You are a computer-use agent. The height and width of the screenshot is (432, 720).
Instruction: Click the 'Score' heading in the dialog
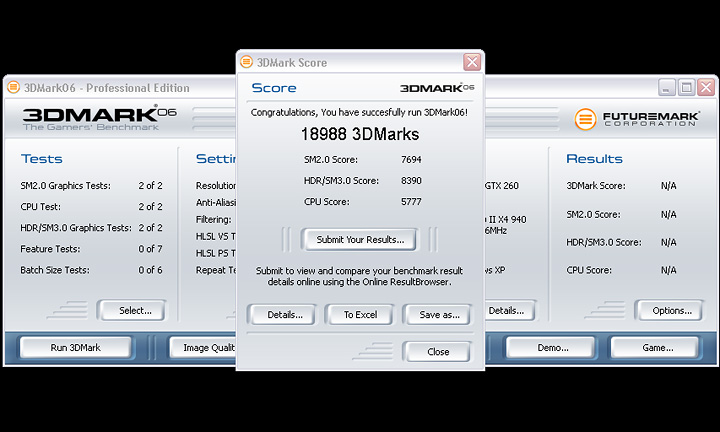coord(274,88)
